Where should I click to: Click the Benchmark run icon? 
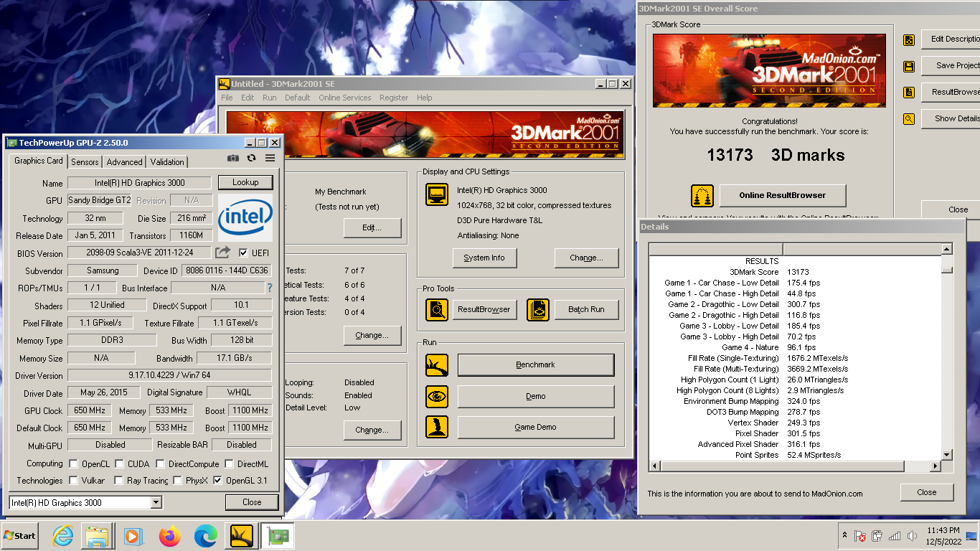pyautogui.click(x=437, y=365)
